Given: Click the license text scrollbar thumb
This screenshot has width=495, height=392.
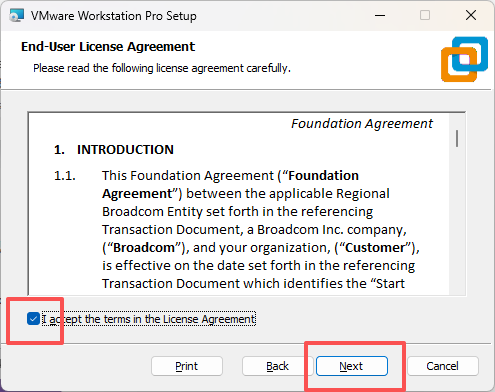Looking at the screenshot, I should 457,138.
